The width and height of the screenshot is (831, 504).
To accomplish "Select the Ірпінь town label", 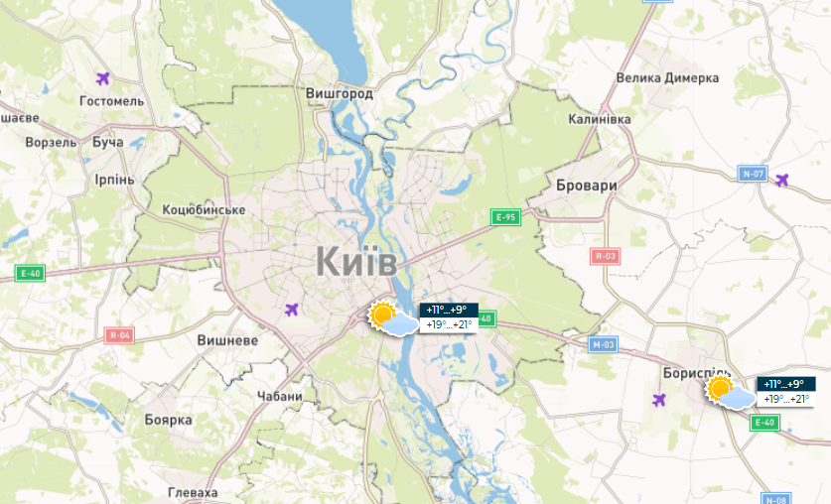I will pyautogui.click(x=114, y=180).
